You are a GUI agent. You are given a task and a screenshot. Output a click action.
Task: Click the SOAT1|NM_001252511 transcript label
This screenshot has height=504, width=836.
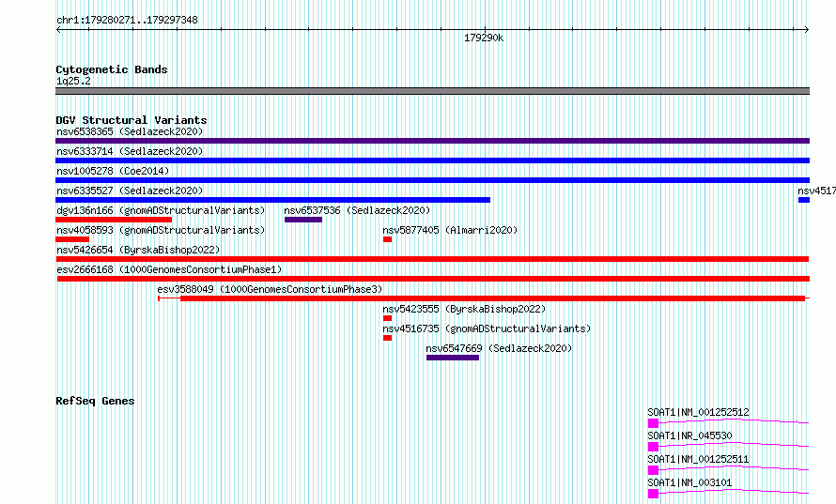(x=698, y=459)
